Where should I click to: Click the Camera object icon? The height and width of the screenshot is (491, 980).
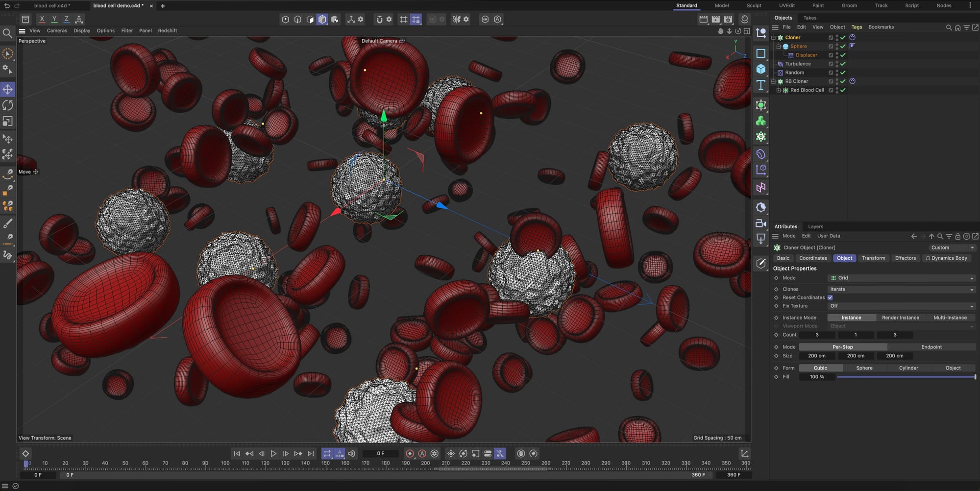point(760,223)
